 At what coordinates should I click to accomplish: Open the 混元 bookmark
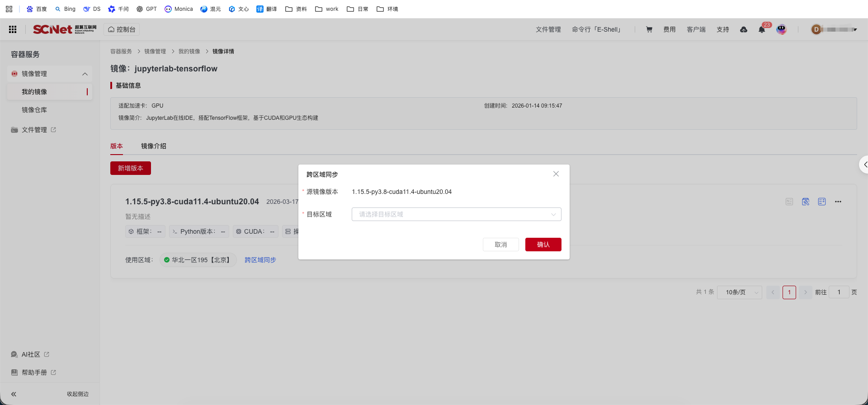click(211, 9)
